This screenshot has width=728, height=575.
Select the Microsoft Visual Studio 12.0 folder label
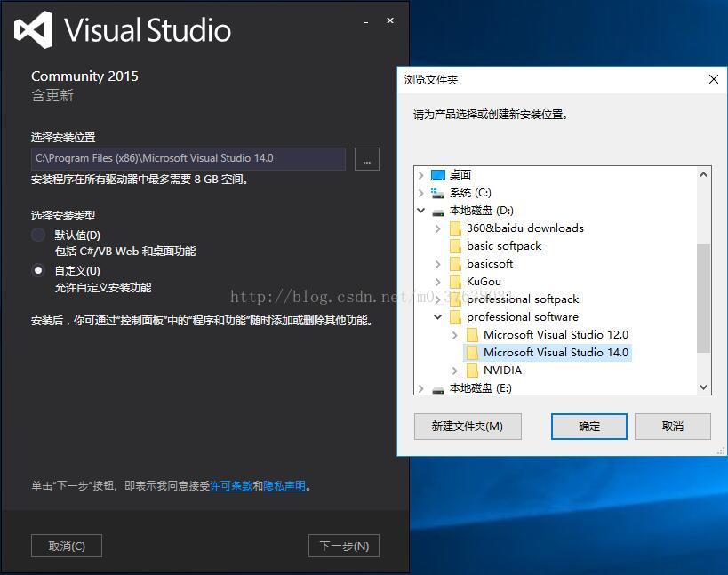(556, 335)
